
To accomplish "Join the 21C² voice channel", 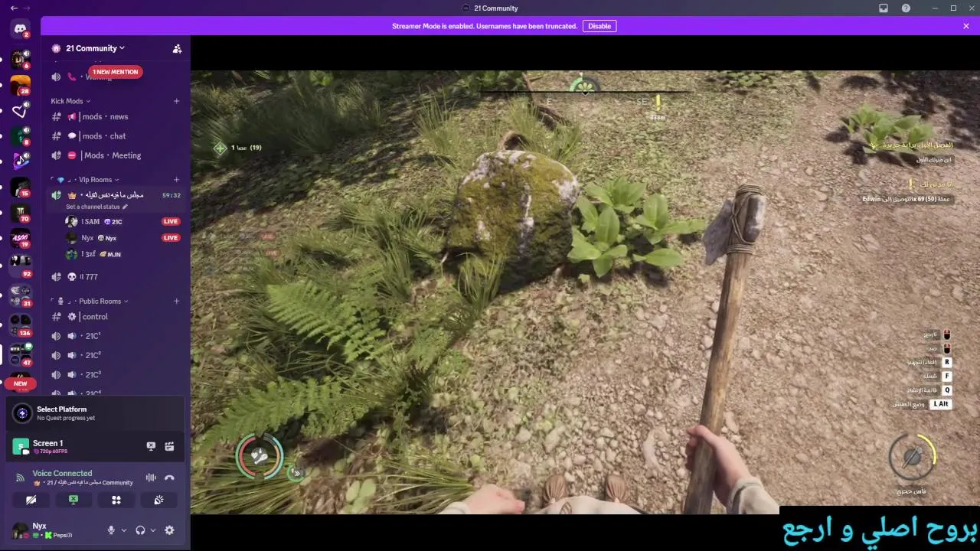I will [116, 355].
